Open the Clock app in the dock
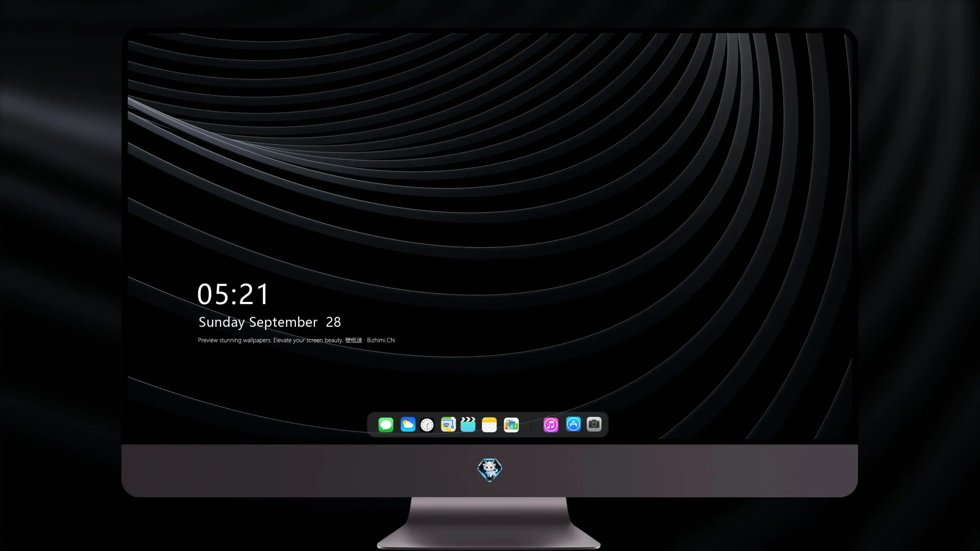 427,424
